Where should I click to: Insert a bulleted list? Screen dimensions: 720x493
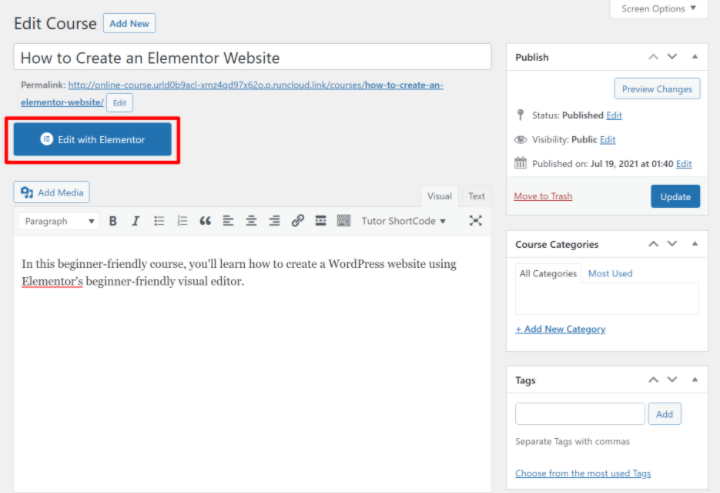coord(159,221)
